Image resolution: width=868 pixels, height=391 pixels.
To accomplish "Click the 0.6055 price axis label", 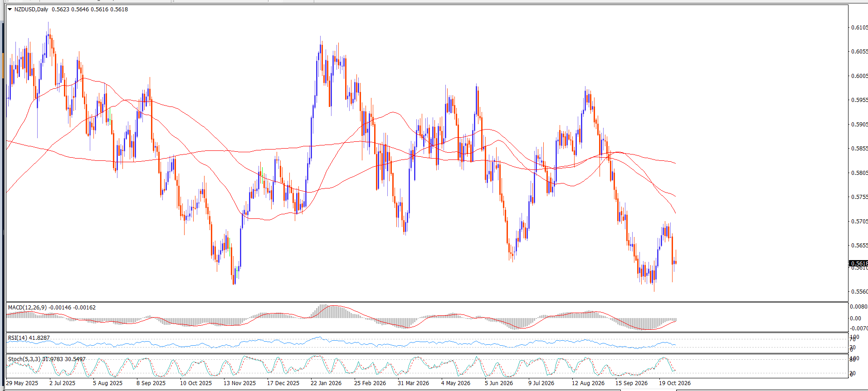I will pos(860,52).
